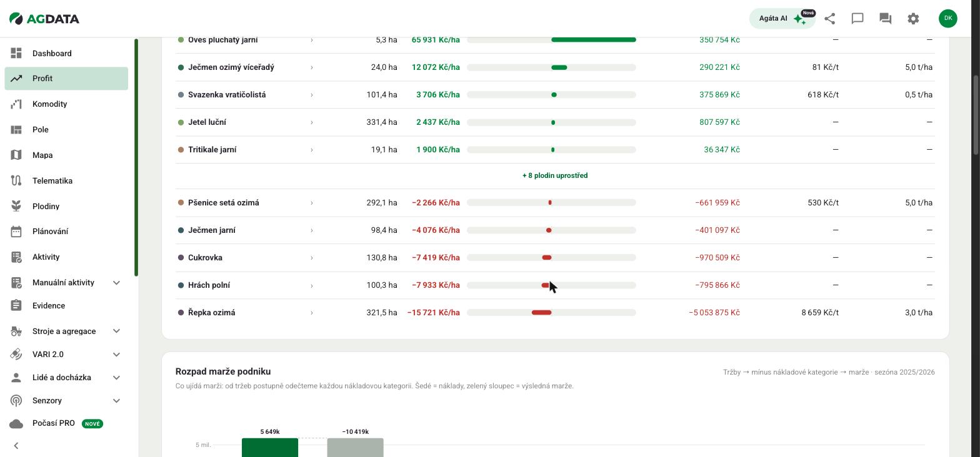Open the DK user avatar
980x457 pixels.
[948, 18]
